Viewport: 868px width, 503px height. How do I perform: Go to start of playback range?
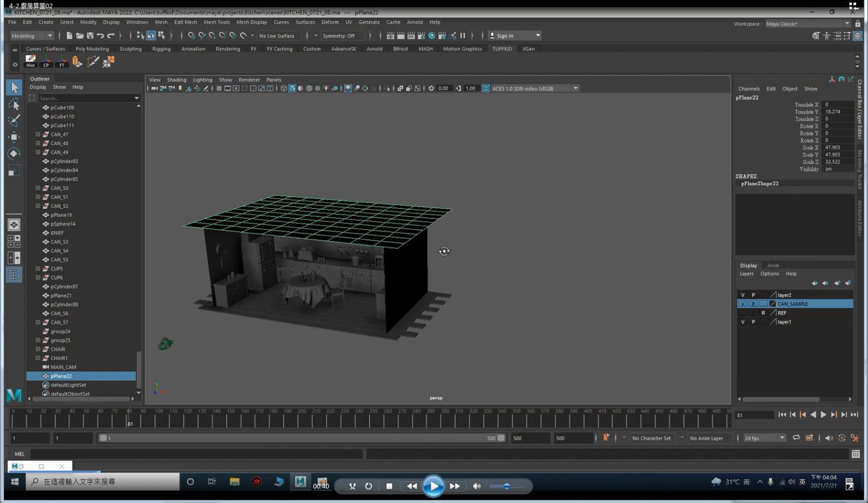782,415
